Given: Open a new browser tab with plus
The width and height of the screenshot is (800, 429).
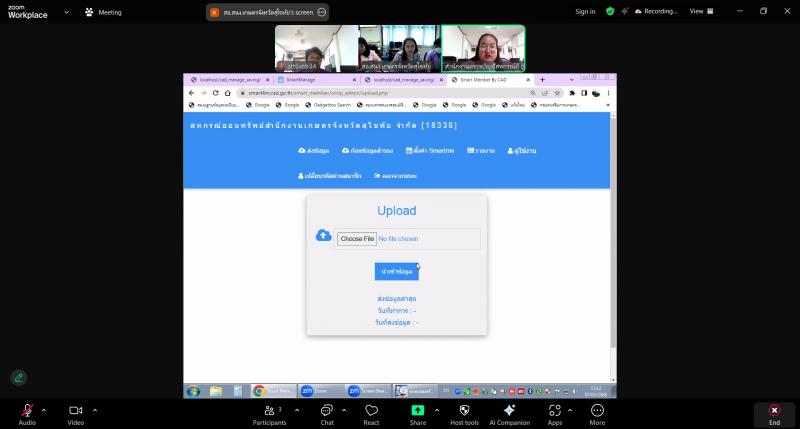Looking at the screenshot, I should (542, 80).
